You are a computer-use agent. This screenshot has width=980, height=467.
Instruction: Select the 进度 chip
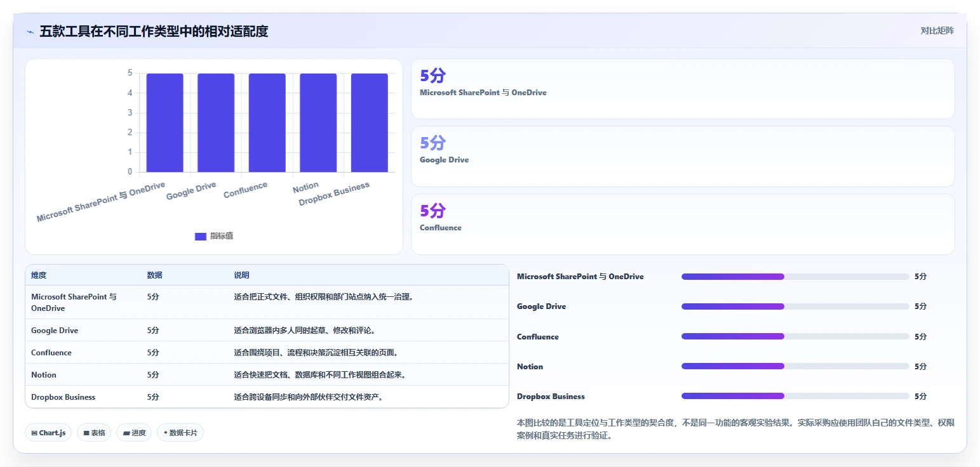(134, 433)
